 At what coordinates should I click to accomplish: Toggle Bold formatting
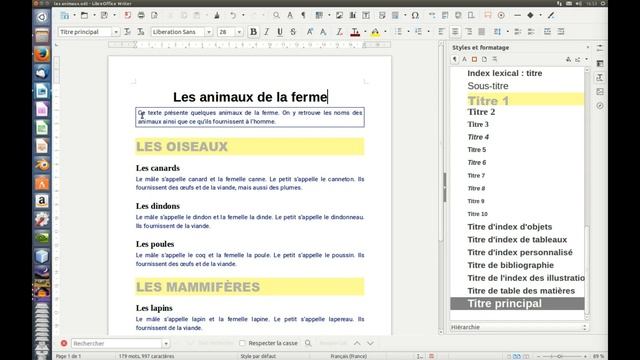point(253,32)
